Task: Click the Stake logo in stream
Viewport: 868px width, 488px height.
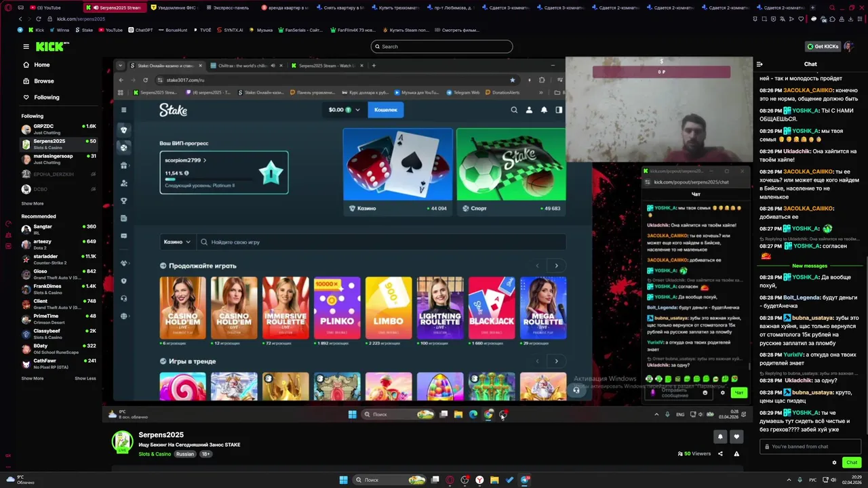Action: (x=173, y=110)
